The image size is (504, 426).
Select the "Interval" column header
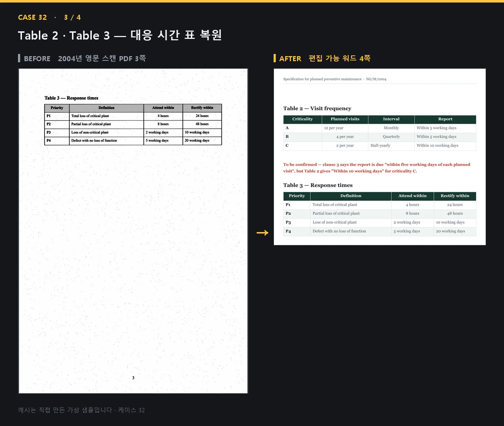[391, 119]
